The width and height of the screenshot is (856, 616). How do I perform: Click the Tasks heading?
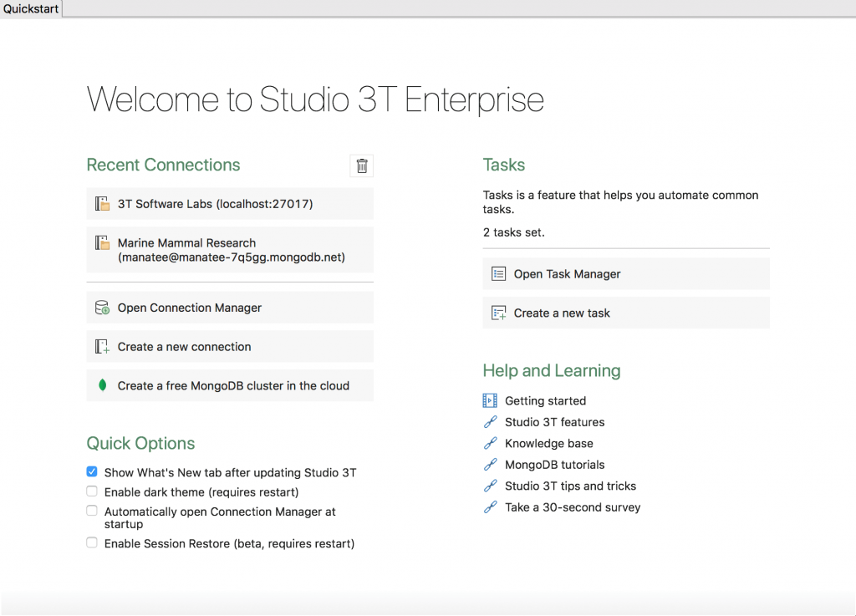tap(504, 165)
